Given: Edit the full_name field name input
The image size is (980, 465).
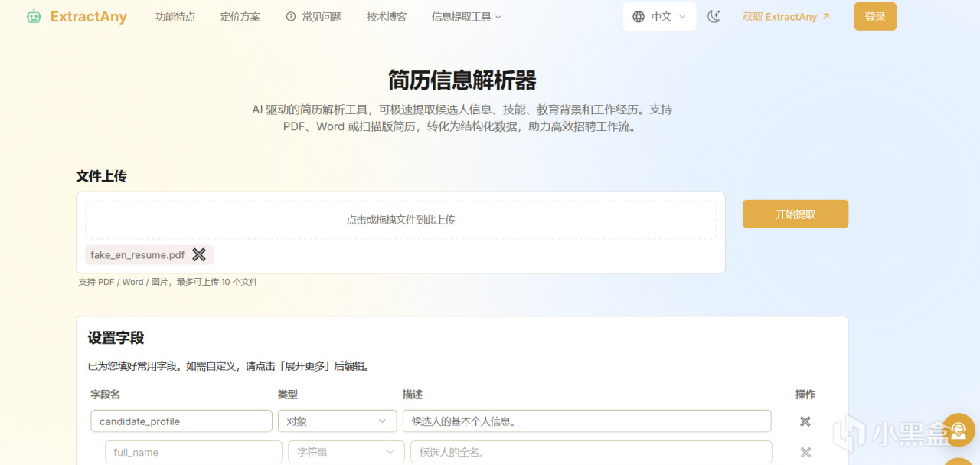Looking at the screenshot, I should tap(194, 452).
